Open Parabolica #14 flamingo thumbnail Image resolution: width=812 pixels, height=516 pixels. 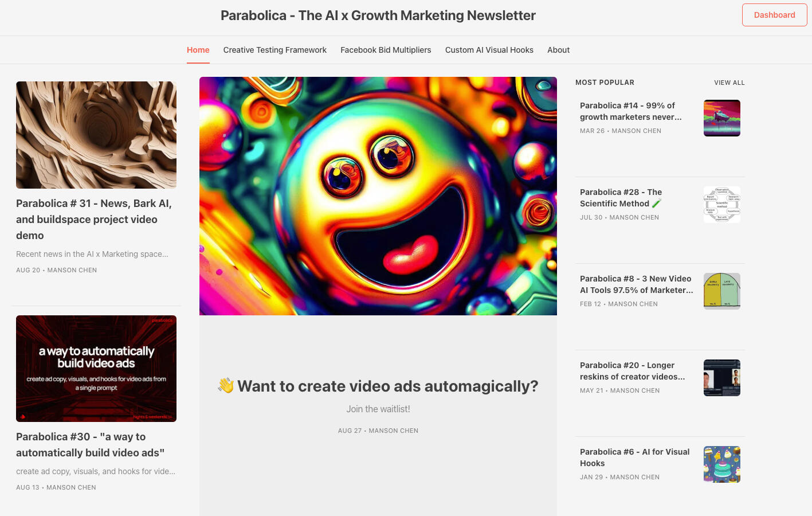721,118
